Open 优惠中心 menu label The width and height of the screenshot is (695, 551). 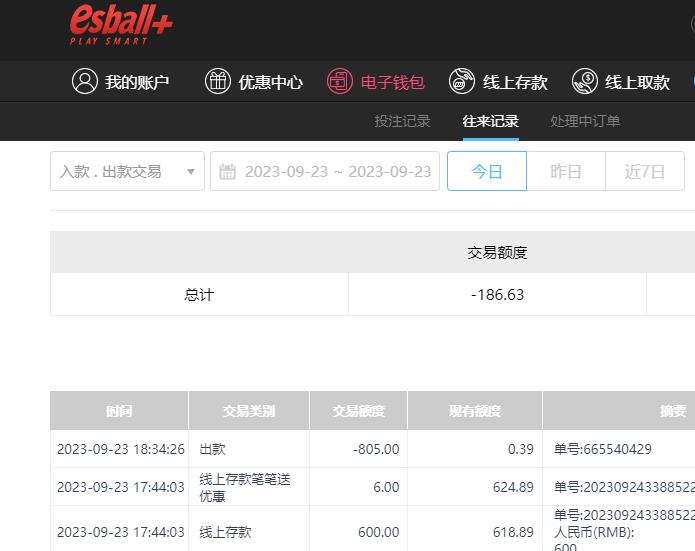click(x=270, y=82)
